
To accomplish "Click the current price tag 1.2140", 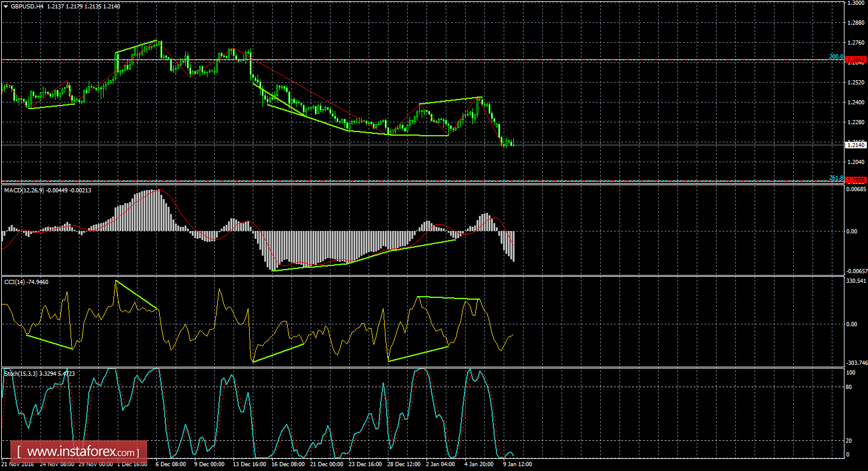I will 857,145.
